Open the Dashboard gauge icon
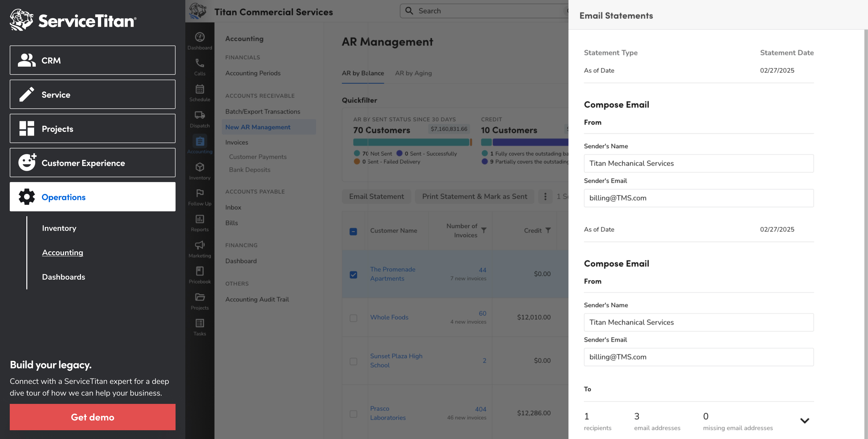The height and width of the screenshot is (439, 868). [x=200, y=37]
